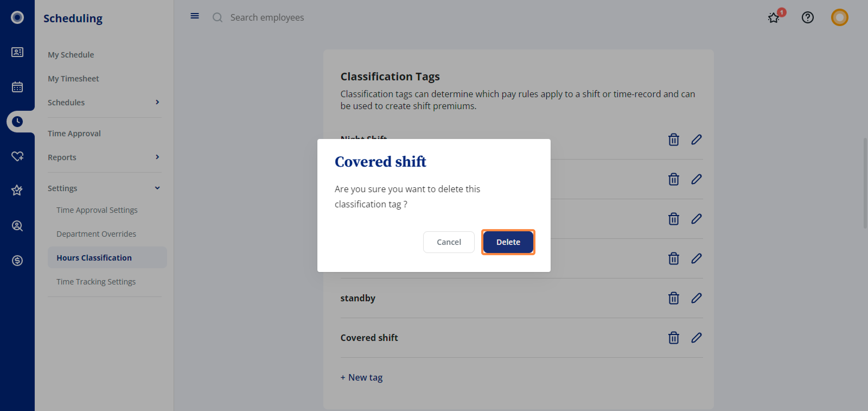Image resolution: width=868 pixels, height=411 pixels.
Task: Click the trash icon for Night Shift
Action: click(673, 140)
